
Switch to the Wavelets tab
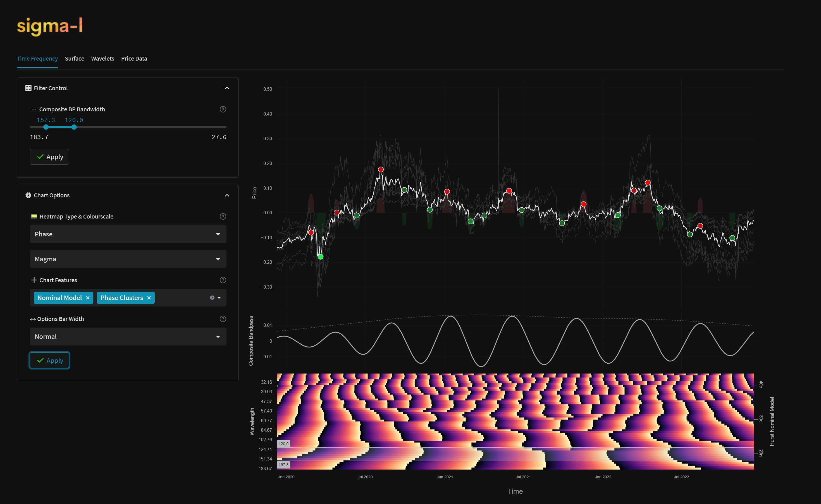coord(102,59)
